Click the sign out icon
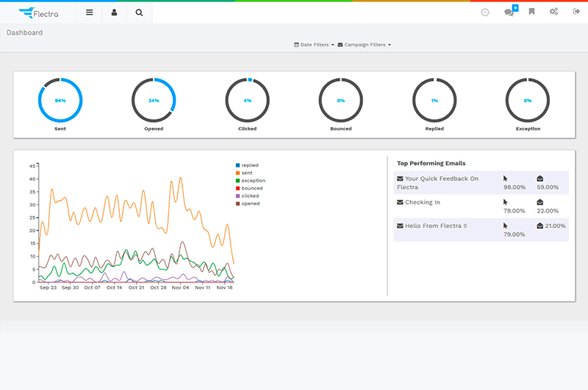Image resolution: width=588 pixels, height=390 pixels. 576,13
